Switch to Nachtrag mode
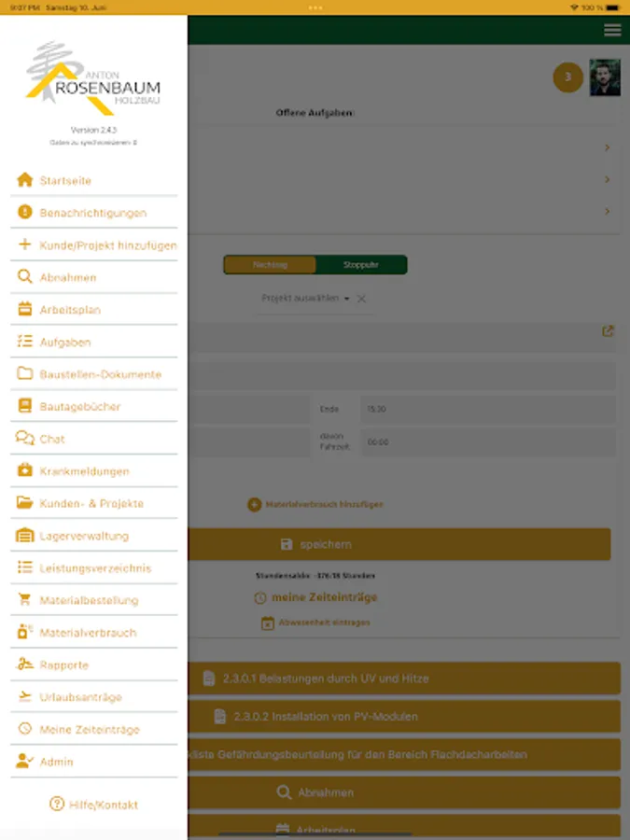 point(270,265)
